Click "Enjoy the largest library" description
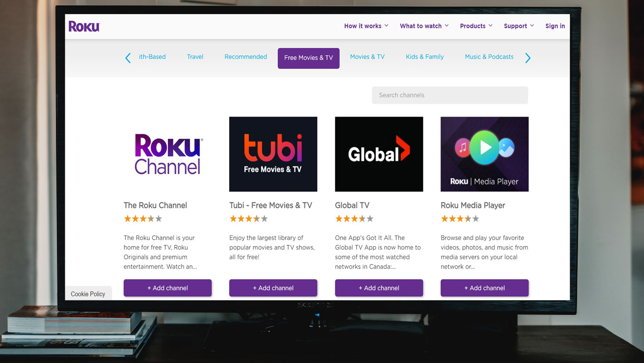The height and width of the screenshot is (363, 644). tap(272, 247)
